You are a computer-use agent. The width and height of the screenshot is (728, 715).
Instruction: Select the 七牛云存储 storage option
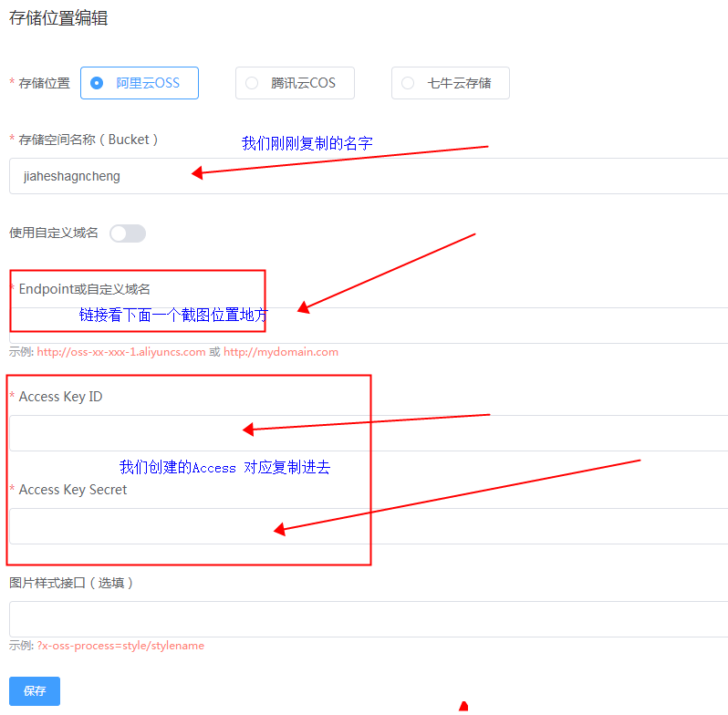click(451, 83)
